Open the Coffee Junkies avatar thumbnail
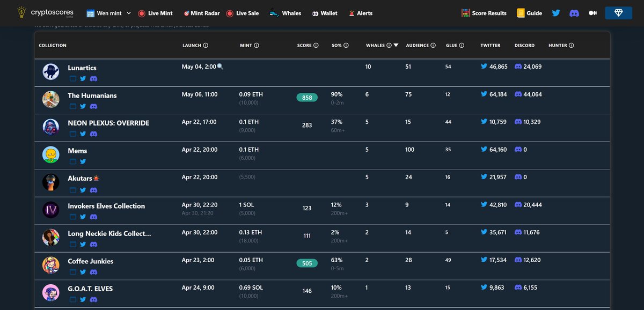This screenshot has height=310, width=644. pyautogui.click(x=51, y=265)
